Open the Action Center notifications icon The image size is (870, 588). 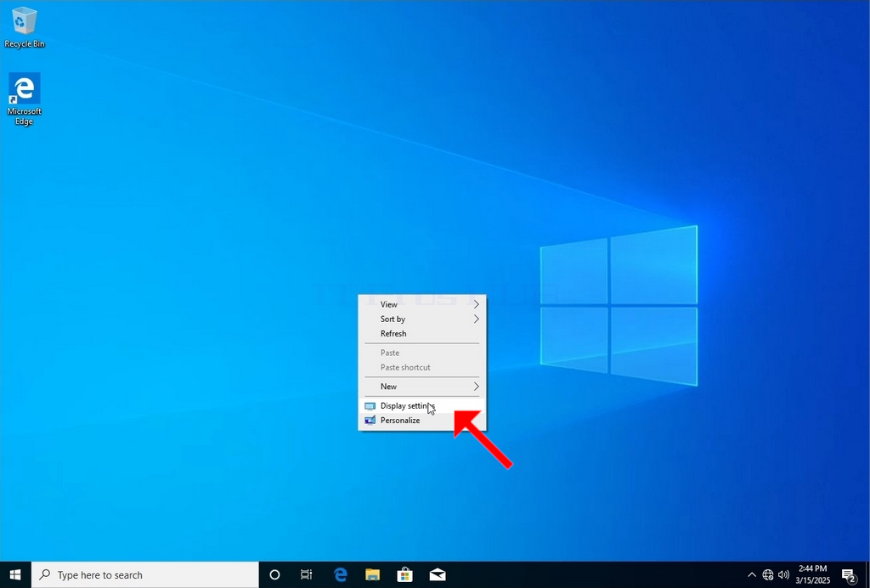[x=849, y=574]
